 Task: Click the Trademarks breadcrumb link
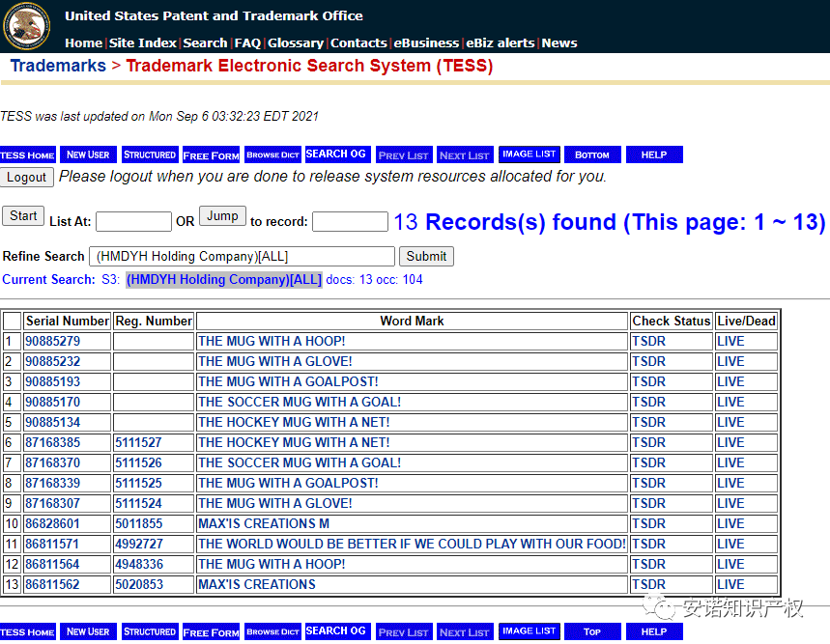(58, 66)
